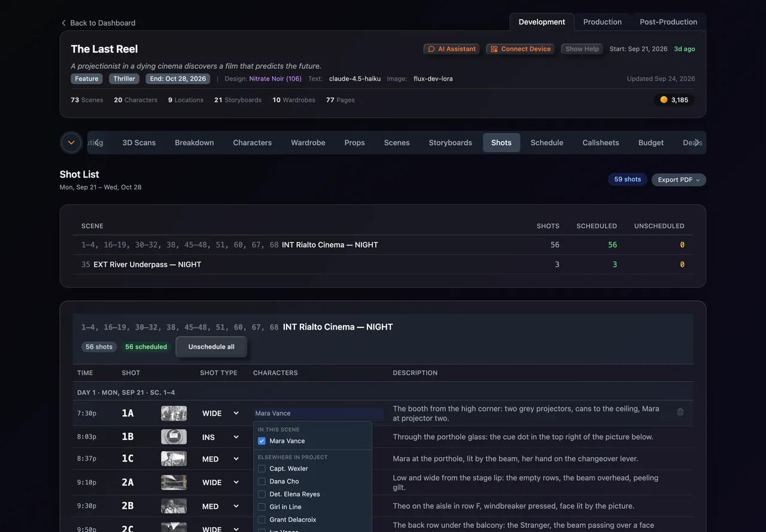Image resolution: width=766 pixels, height=532 pixels.
Task: Click the Unschedule all button
Action: [211, 346]
